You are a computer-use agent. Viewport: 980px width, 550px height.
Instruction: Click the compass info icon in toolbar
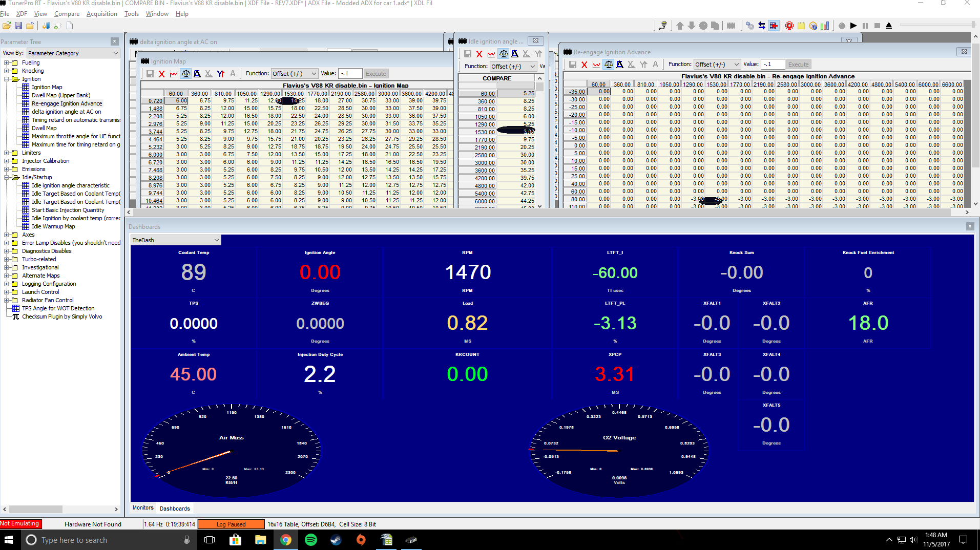(x=813, y=26)
